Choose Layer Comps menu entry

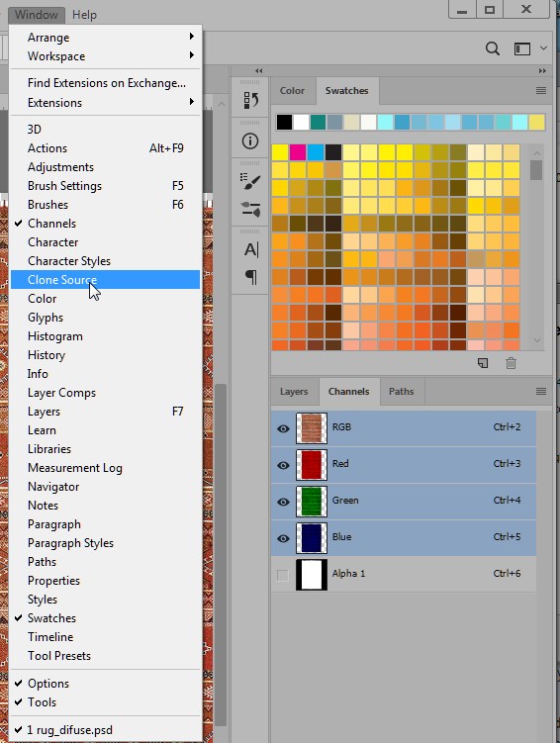pyautogui.click(x=105, y=393)
